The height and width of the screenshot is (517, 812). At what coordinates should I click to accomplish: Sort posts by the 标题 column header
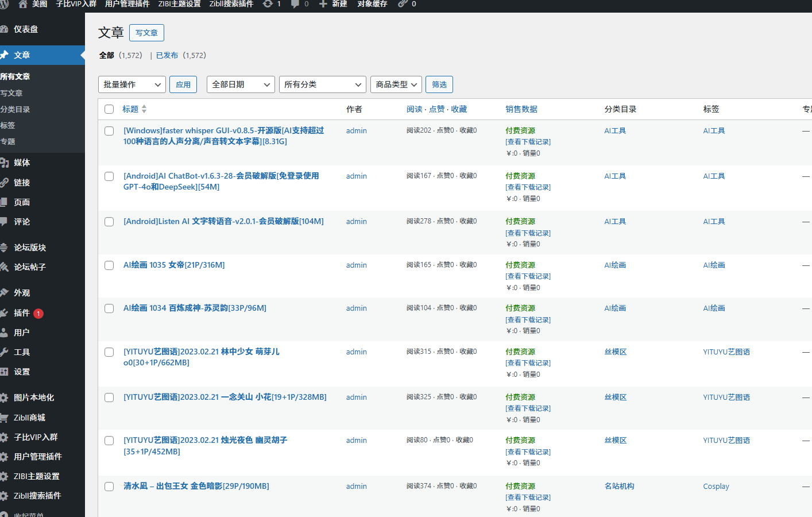[x=130, y=109]
